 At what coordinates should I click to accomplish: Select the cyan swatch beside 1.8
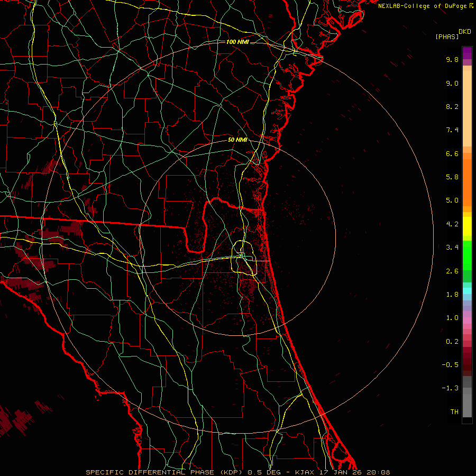(467, 290)
